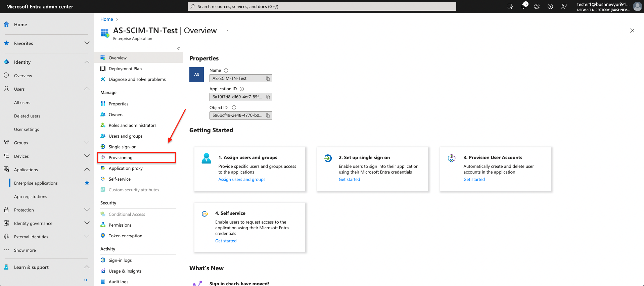644x286 pixels.
Task: Collapse the Applications section
Action: pos(87,169)
